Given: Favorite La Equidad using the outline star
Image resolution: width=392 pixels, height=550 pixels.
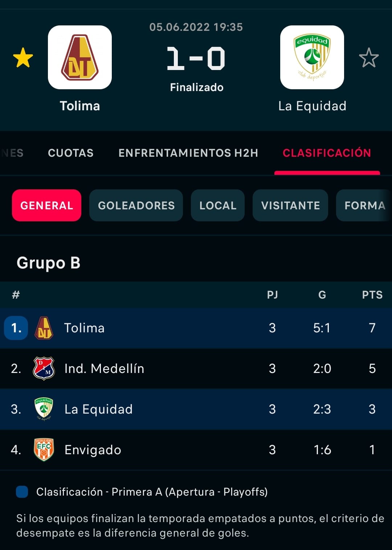Looking at the screenshot, I should click(369, 58).
